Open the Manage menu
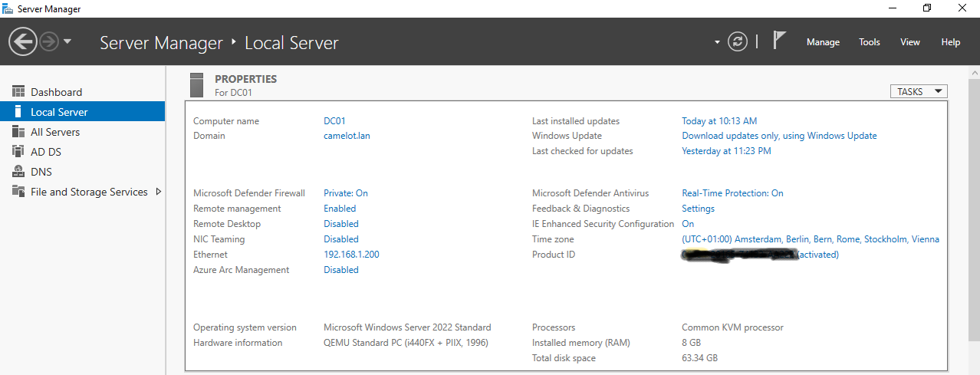This screenshot has height=375, width=980. [823, 42]
